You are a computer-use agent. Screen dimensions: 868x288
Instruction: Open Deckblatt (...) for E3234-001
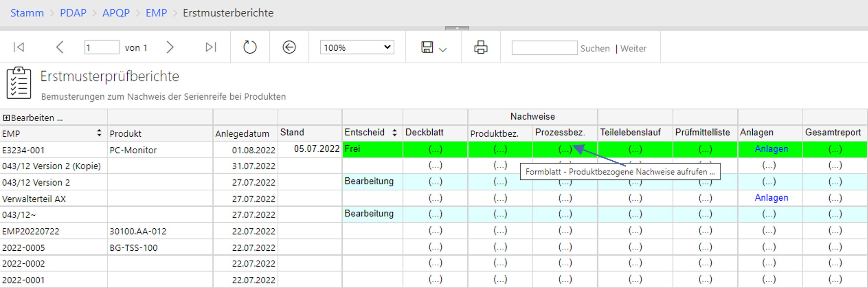(435, 149)
